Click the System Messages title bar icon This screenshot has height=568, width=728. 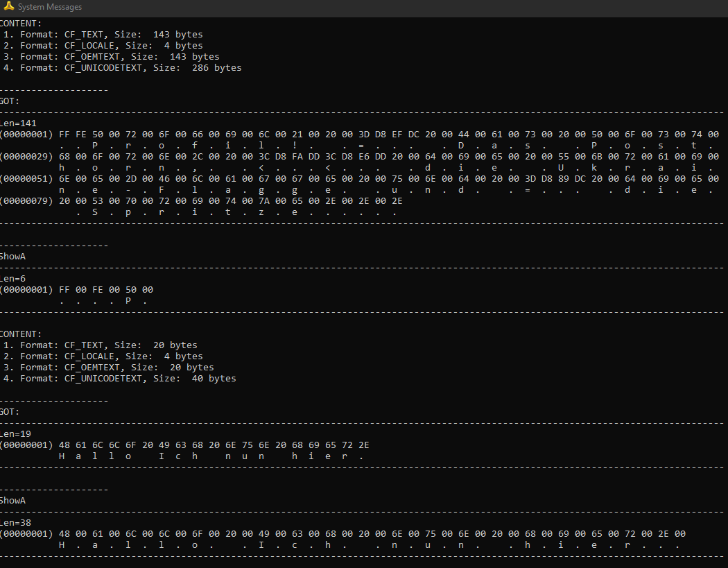pos(8,7)
